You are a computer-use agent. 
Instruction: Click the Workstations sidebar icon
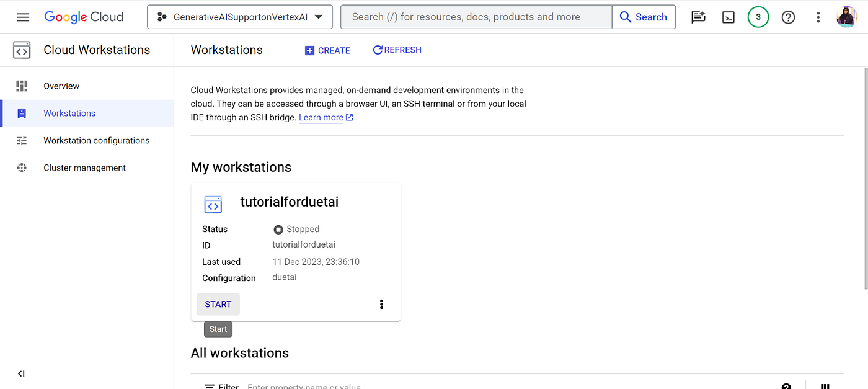click(22, 114)
